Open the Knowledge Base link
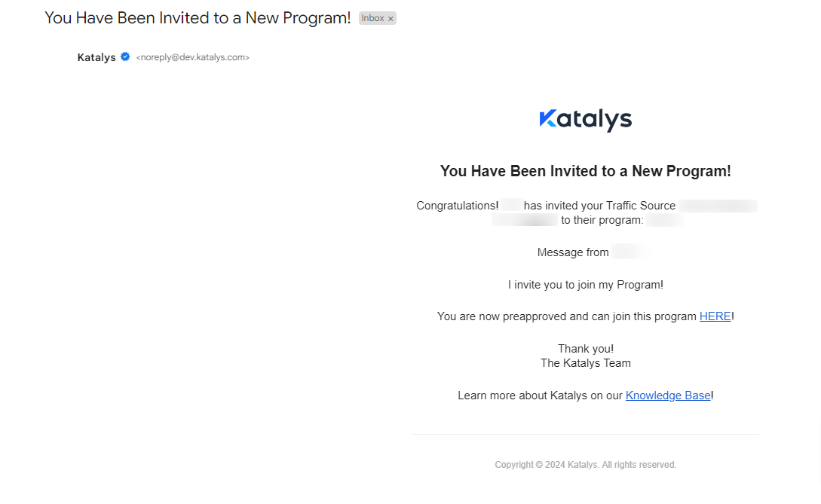The width and height of the screenshot is (821, 504). (x=668, y=396)
